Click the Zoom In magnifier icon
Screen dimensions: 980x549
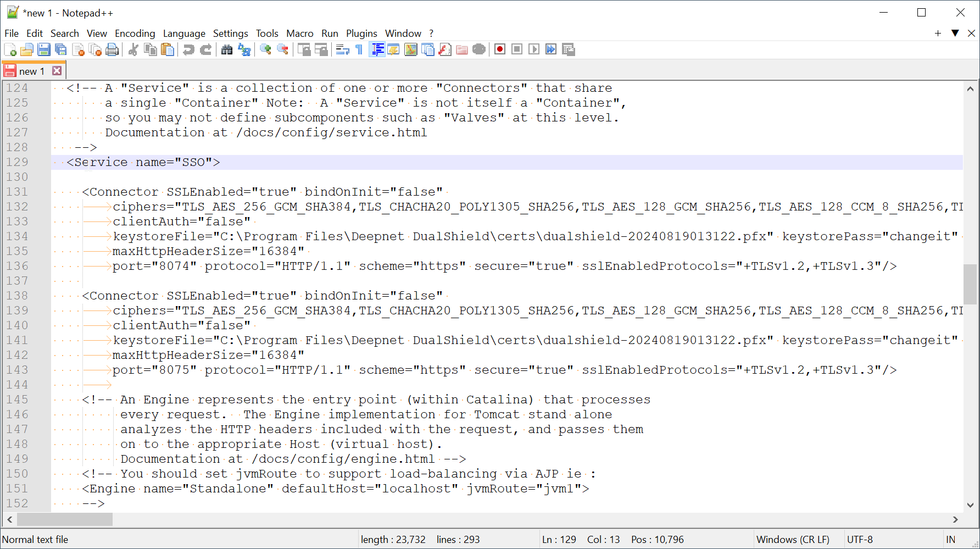click(x=266, y=49)
